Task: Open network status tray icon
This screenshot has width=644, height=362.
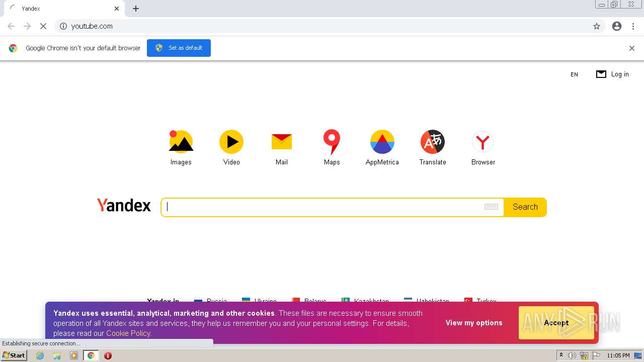Action: [584, 355]
